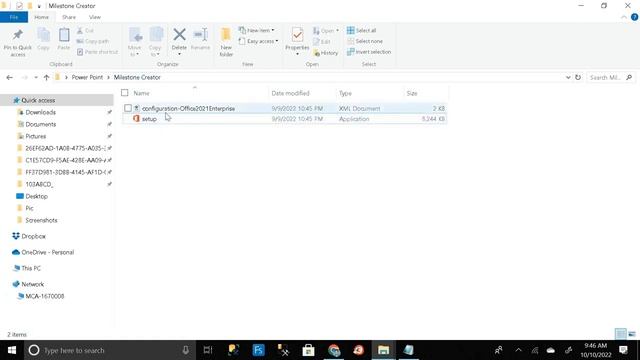Switch to details view layout
This screenshot has width=640, height=360.
[x=620, y=334]
